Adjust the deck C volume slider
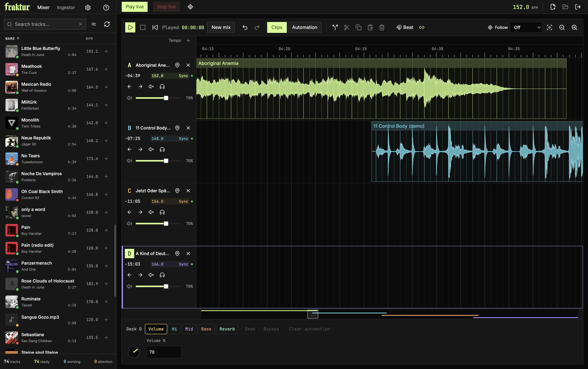This screenshot has height=369, width=588. [x=158, y=224]
